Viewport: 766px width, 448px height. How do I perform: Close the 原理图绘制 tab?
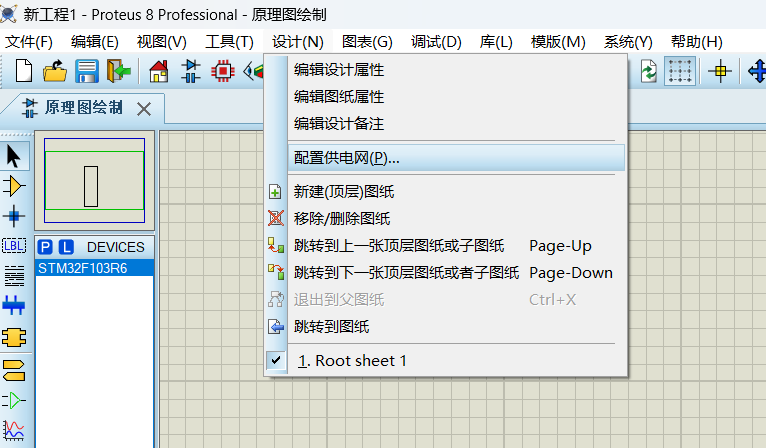pyautogui.click(x=144, y=109)
